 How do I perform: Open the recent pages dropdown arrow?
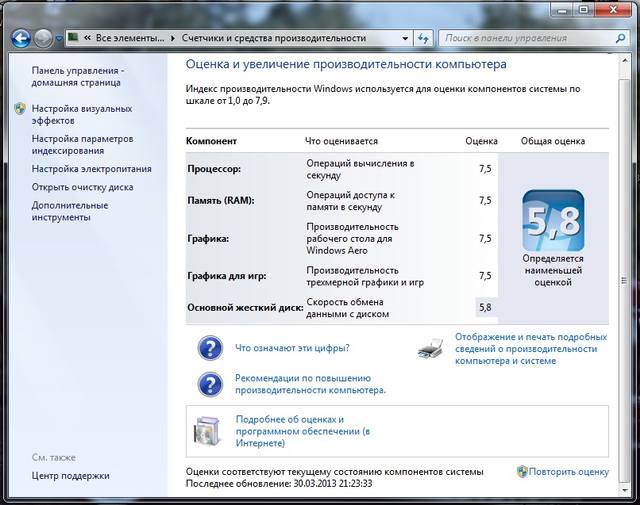click(59, 39)
